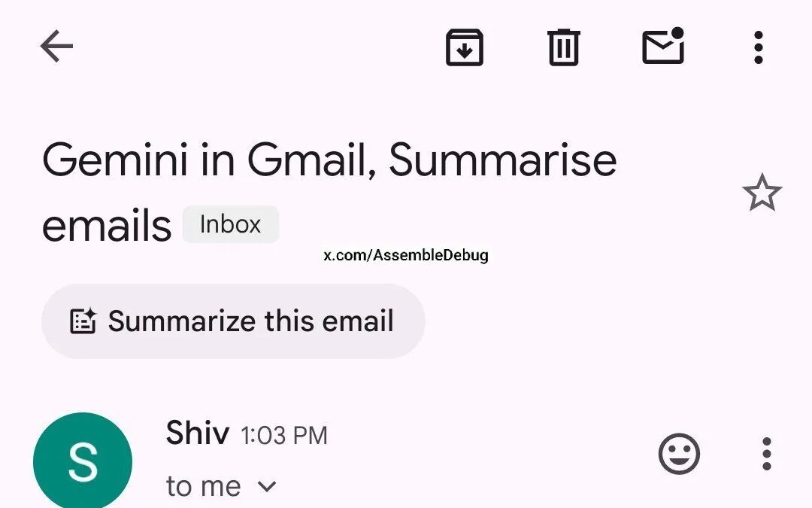Go back using the left arrow
Viewport: 812px width, 508px height.
coord(56,47)
